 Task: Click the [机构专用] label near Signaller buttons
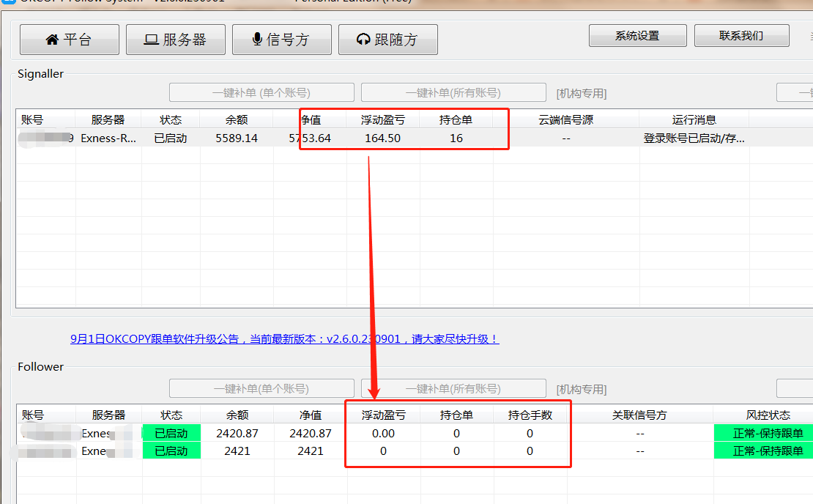tap(580, 93)
